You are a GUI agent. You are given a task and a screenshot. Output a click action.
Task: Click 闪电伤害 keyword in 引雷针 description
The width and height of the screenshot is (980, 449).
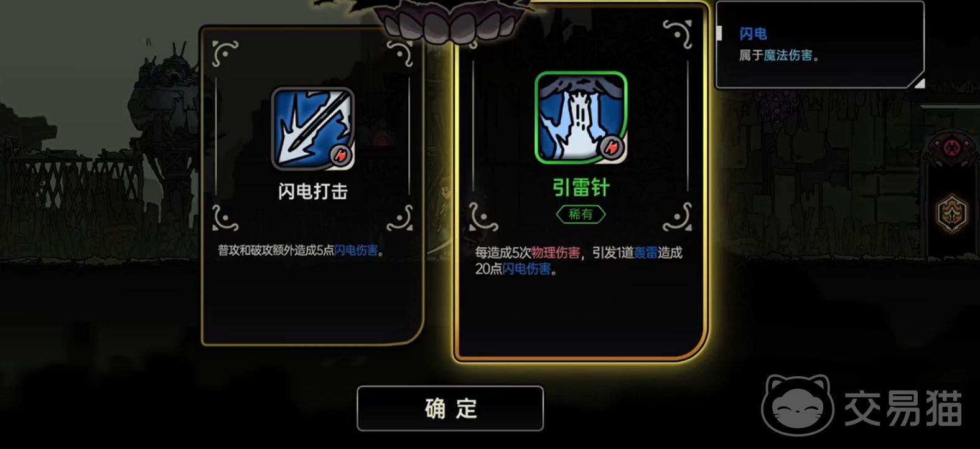coord(526,269)
